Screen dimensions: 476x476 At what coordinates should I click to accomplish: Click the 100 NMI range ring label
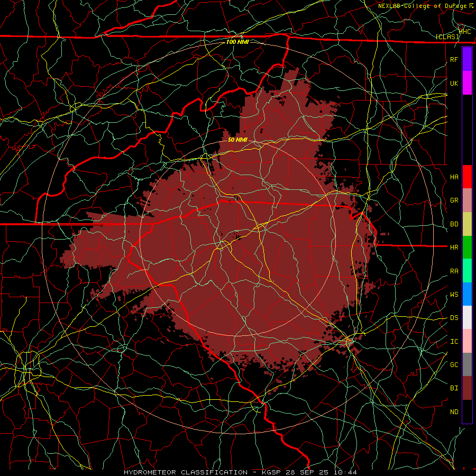point(237,42)
